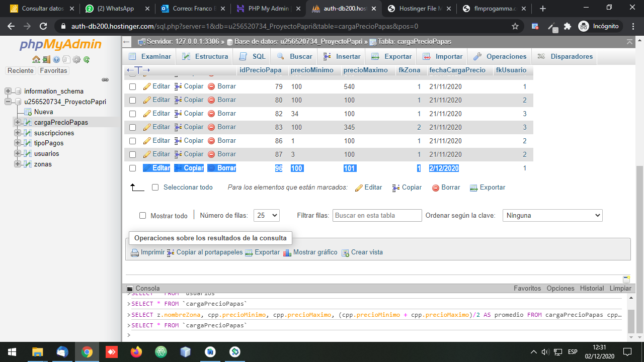
Task: Tick the Seleccionar todo checkbox
Action: pos(155,188)
